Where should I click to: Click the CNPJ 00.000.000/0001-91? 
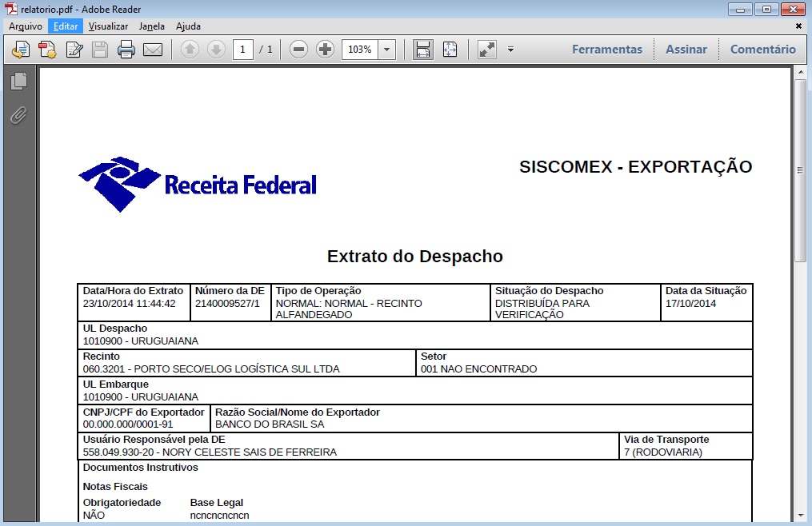128,424
